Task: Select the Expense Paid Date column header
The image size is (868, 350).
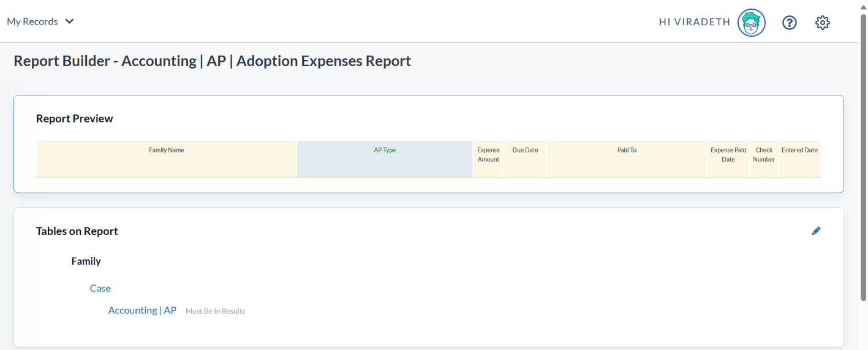Action: coord(728,159)
